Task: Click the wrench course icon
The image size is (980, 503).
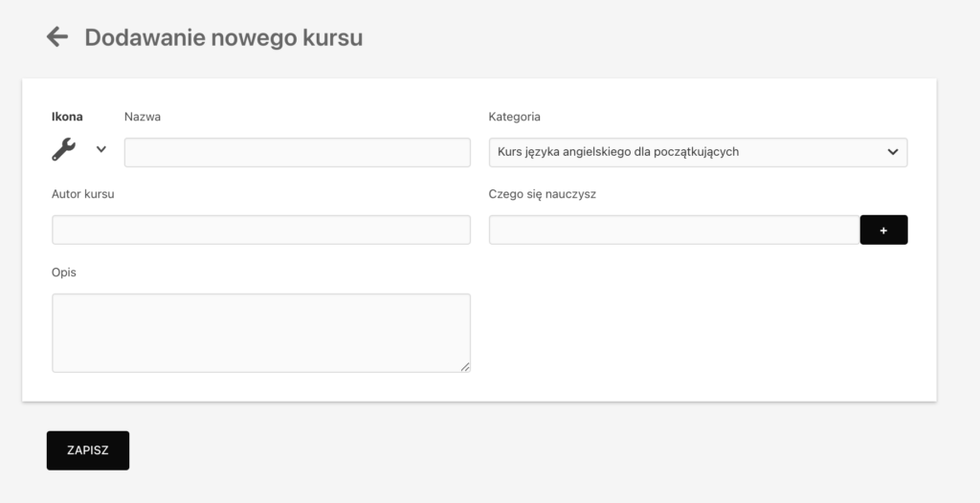Action: (64, 149)
